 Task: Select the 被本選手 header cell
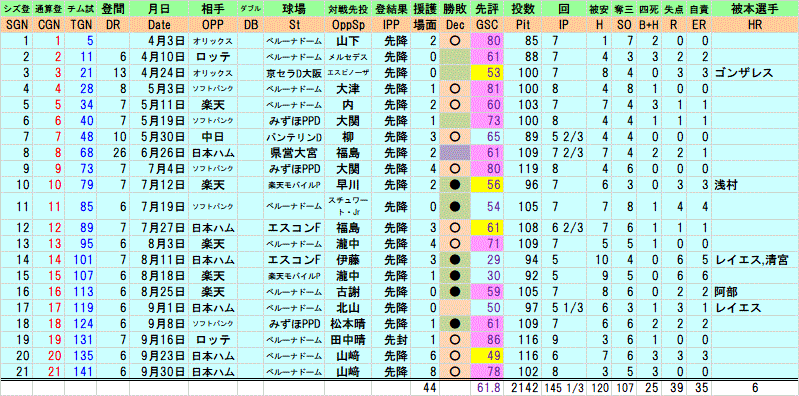[x=755, y=9]
